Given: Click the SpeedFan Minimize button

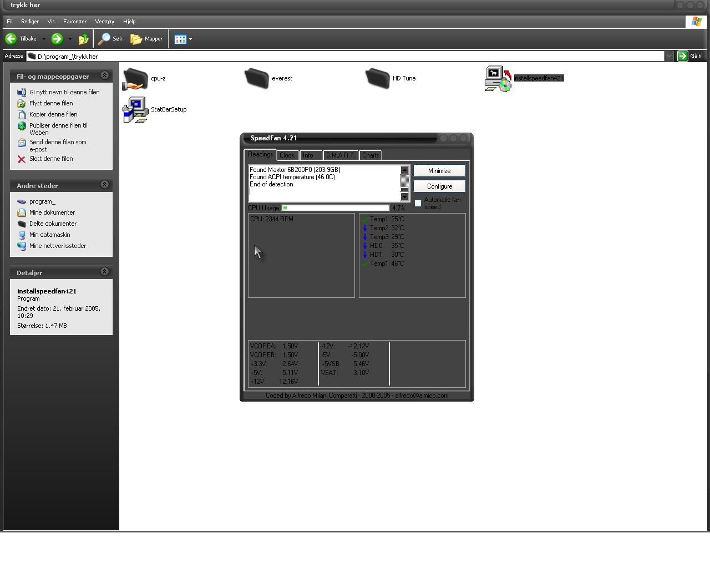Looking at the screenshot, I should 439,171.
